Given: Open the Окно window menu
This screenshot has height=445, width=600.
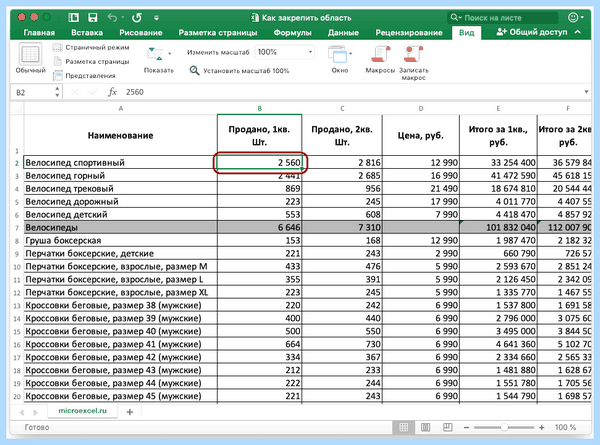Looking at the screenshot, I should pos(340,59).
